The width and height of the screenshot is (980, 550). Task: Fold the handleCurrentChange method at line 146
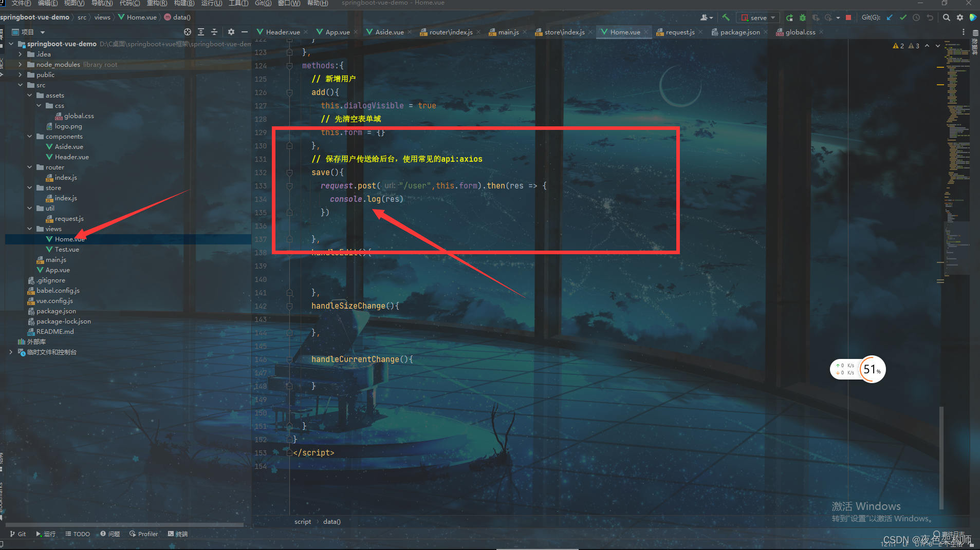tap(289, 359)
